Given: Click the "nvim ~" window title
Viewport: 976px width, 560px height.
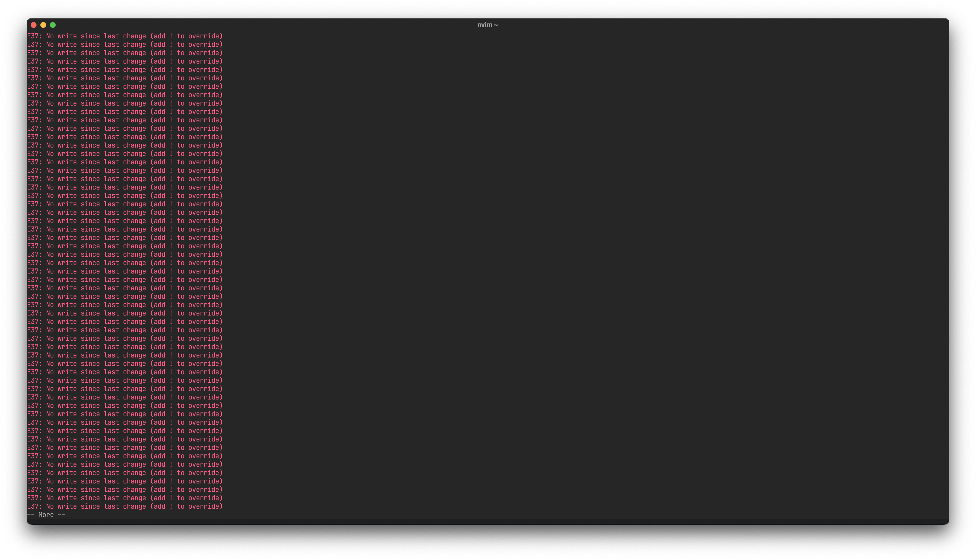Looking at the screenshot, I should pyautogui.click(x=488, y=25).
